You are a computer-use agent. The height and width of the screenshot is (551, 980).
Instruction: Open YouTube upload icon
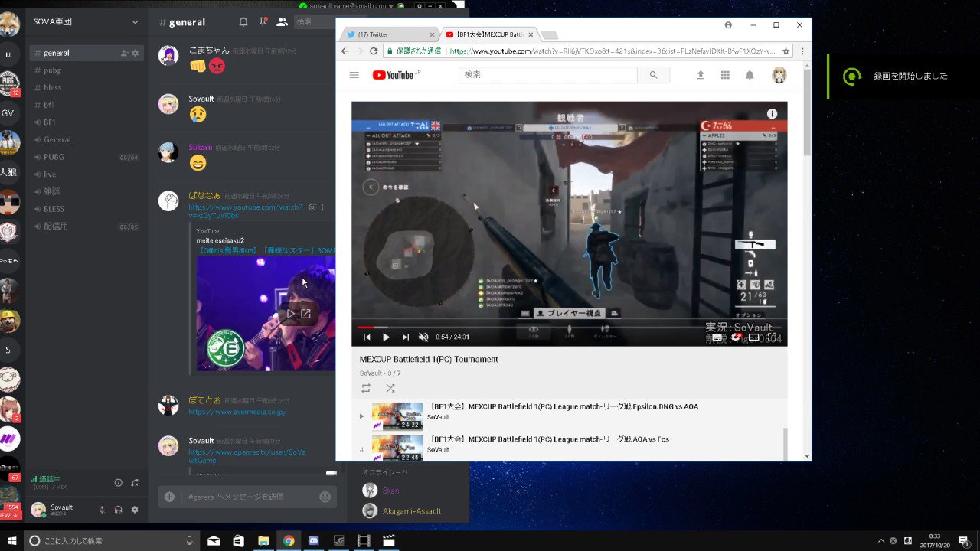pos(700,75)
